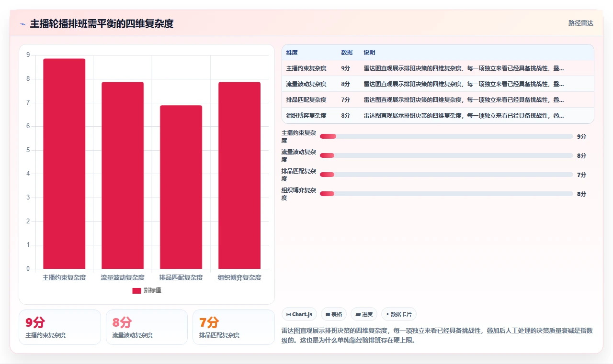
Task: Click the 排品匹配复杂度 progress bar
Action: 446,175
